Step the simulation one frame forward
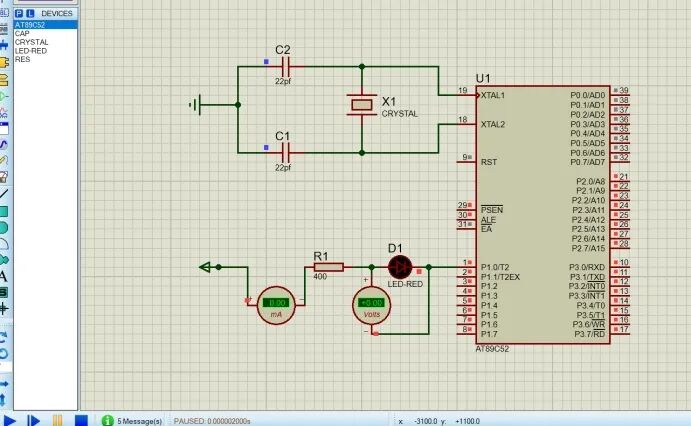Image resolution: width=691 pixels, height=426 pixels. point(33,421)
